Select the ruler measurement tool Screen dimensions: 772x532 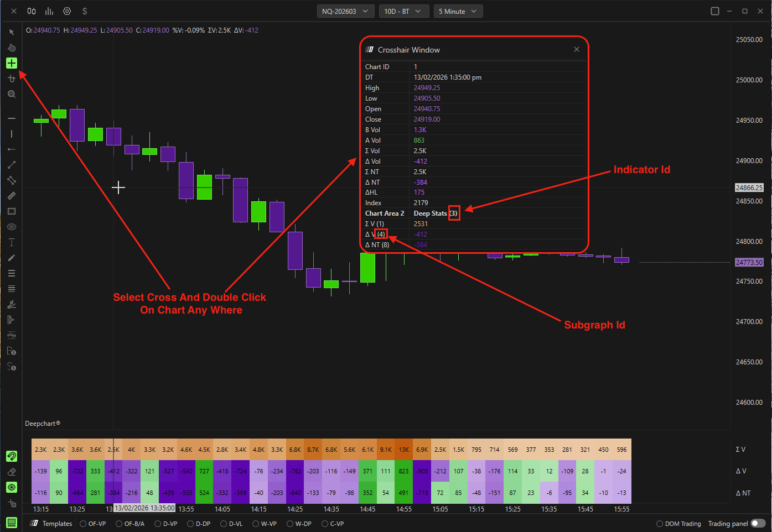click(x=12, y=196)
